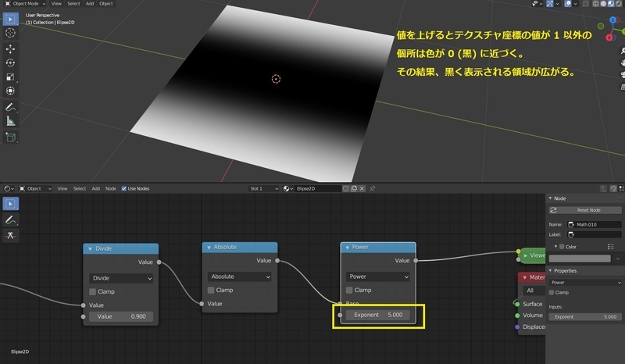Collapse the Absolute node

209,247
